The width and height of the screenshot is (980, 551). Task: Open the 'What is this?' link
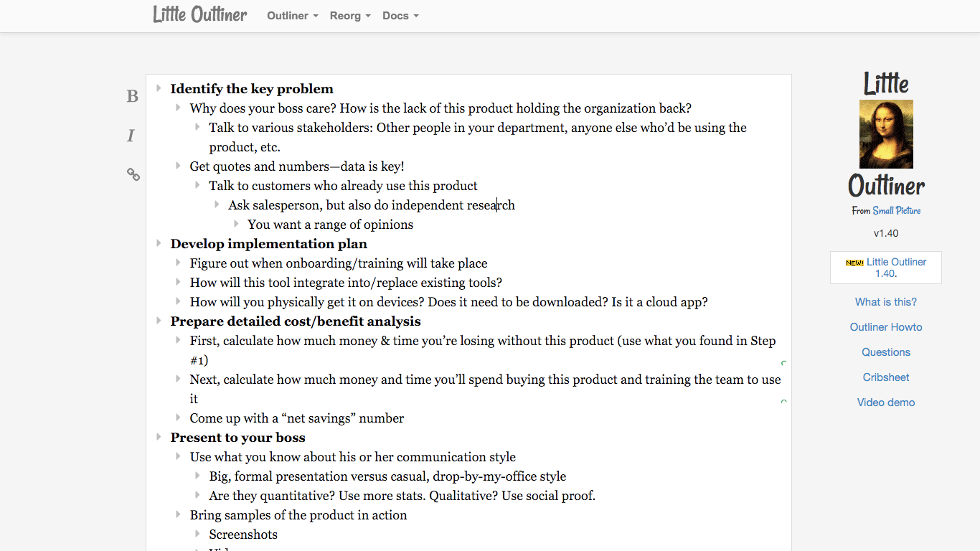coord(886,302)
